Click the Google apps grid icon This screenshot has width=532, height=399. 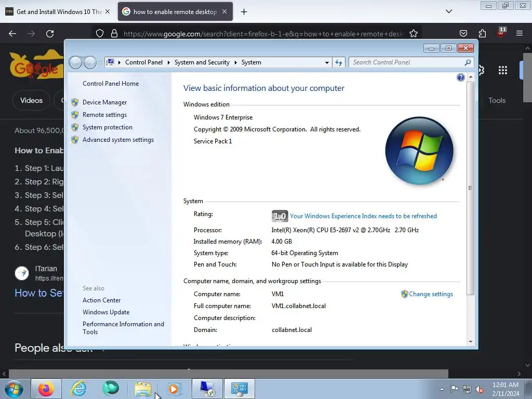click(x=503, y=70)
